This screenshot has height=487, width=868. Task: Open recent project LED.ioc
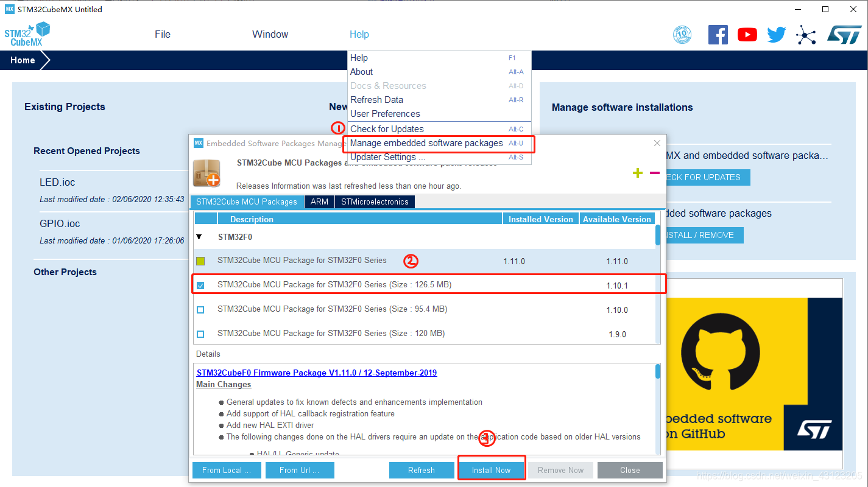(x=57, y=182)
